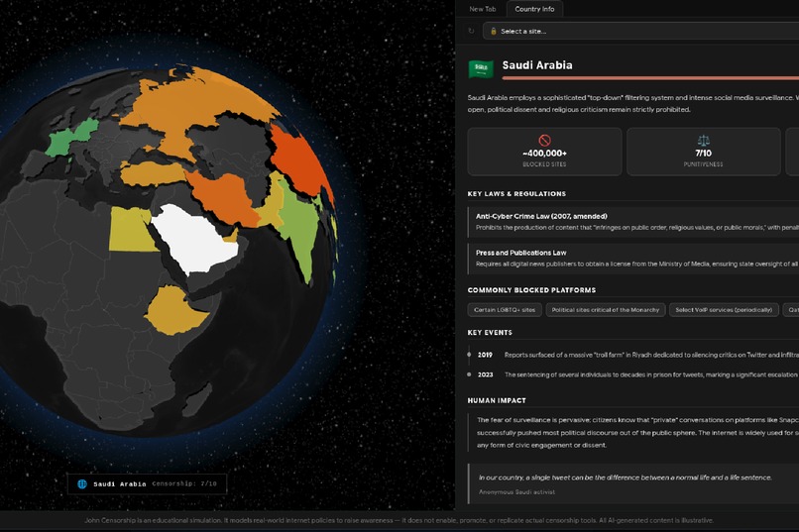
Task: Click the single tweet quote text
Action: 625,478
